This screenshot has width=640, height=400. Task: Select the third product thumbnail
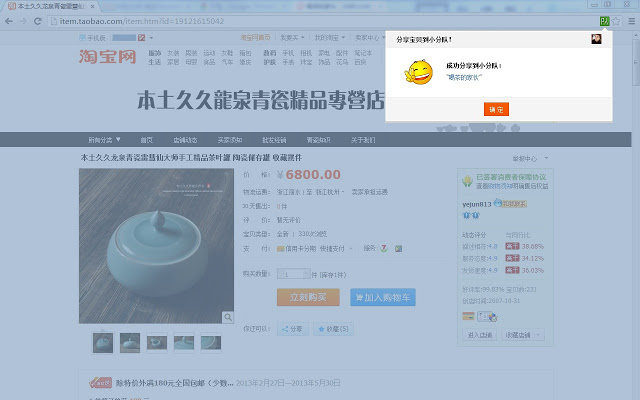pos(157,342)
